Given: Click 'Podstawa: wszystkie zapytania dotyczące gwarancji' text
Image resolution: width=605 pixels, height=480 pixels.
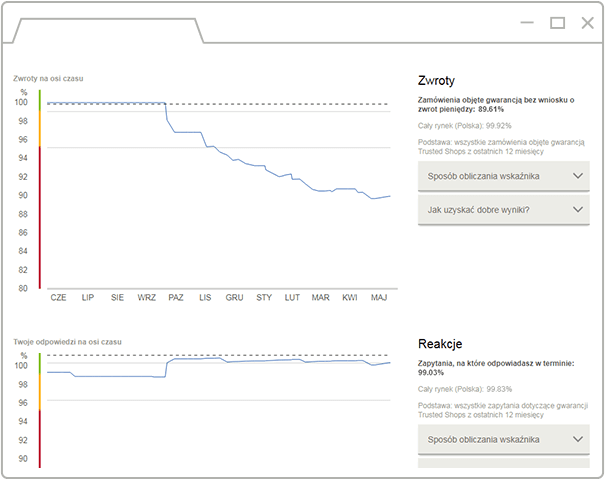Looking at the screenshot, I should tap(503, 406).
